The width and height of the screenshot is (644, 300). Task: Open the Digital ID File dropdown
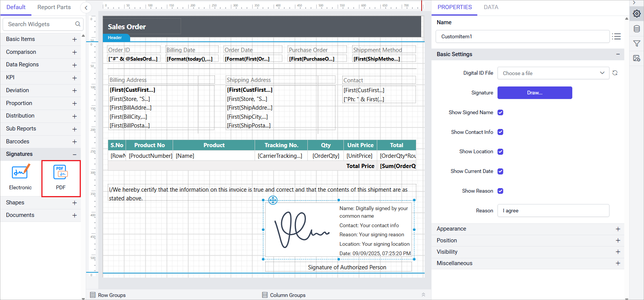pos(553,73)
